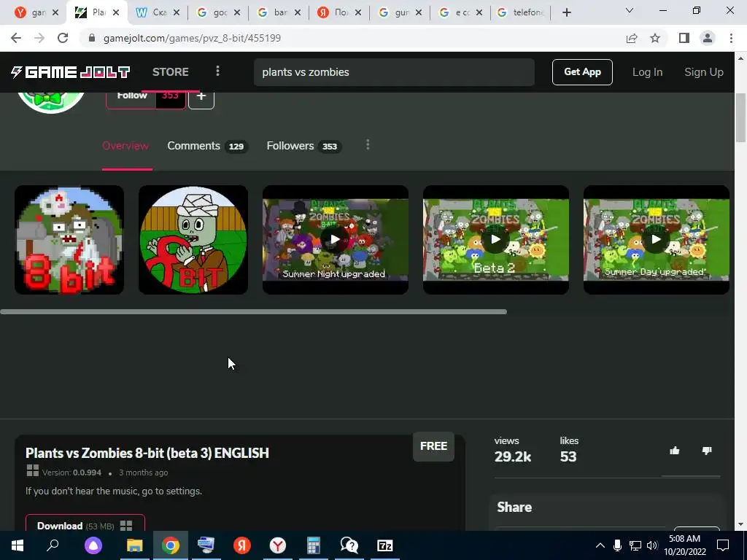The image size is (747, 560).
Task: Open the Yandex Я taskbar icon
Action: click(x=242, y=545)
